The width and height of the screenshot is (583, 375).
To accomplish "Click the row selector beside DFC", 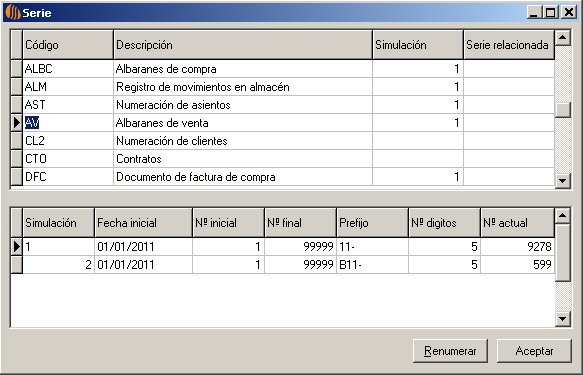I will (x=16, y=177).
